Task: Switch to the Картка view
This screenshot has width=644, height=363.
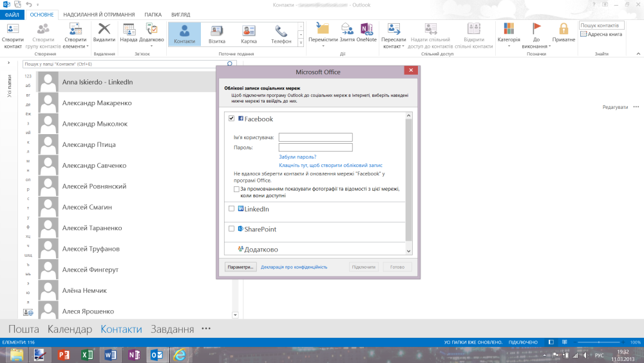Action: pyautogui.click(x=249, y=34)
